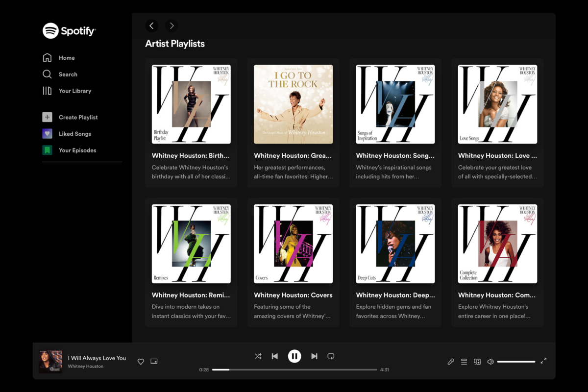Go forward with the right chevron
The image size is (588, 392).
click(x=171, y=25)
